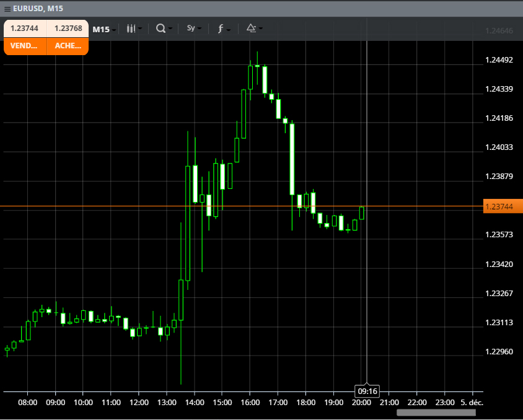Click the 23:00 time axis label
The height and width of the screenshot is (420, 523).
click(x=445, y=403)
